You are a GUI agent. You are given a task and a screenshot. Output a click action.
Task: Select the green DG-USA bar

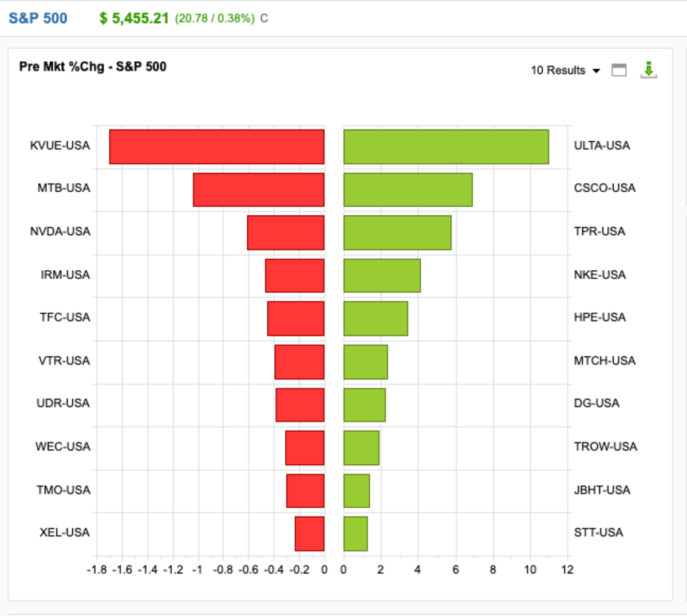coord(364,405)
